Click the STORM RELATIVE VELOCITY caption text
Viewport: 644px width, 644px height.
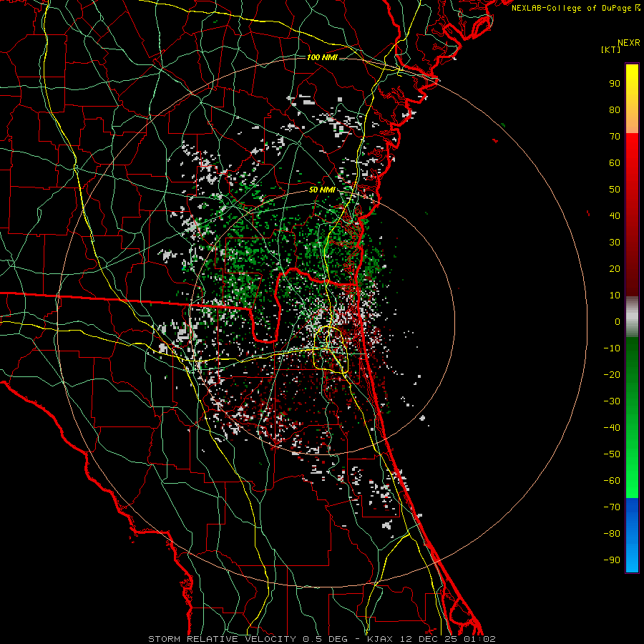point(222,639)
